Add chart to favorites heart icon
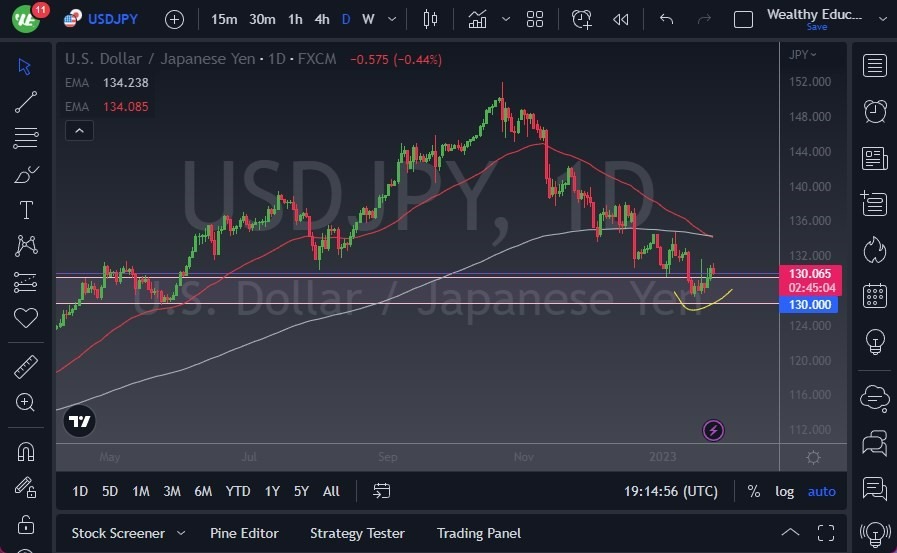 click(26, 317)
